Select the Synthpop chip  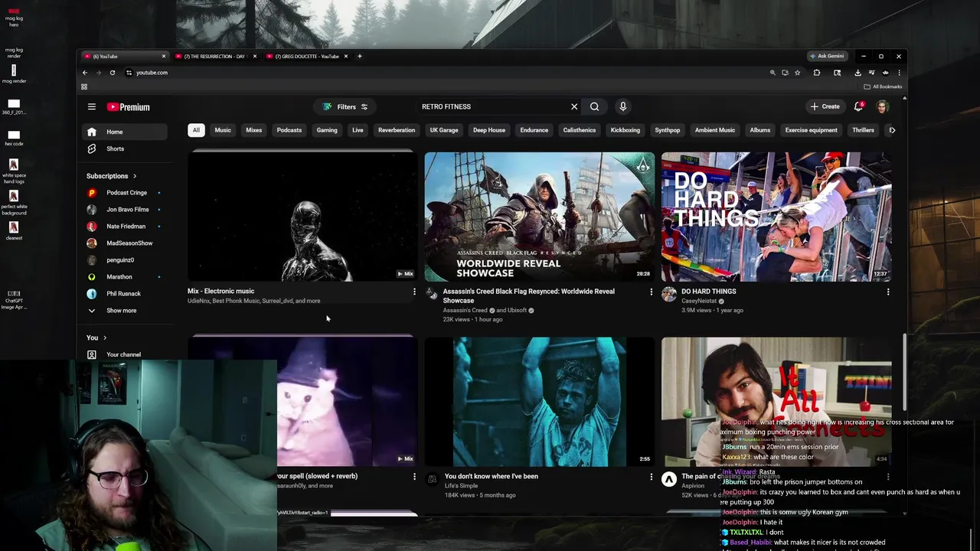(x=668, y=130)
